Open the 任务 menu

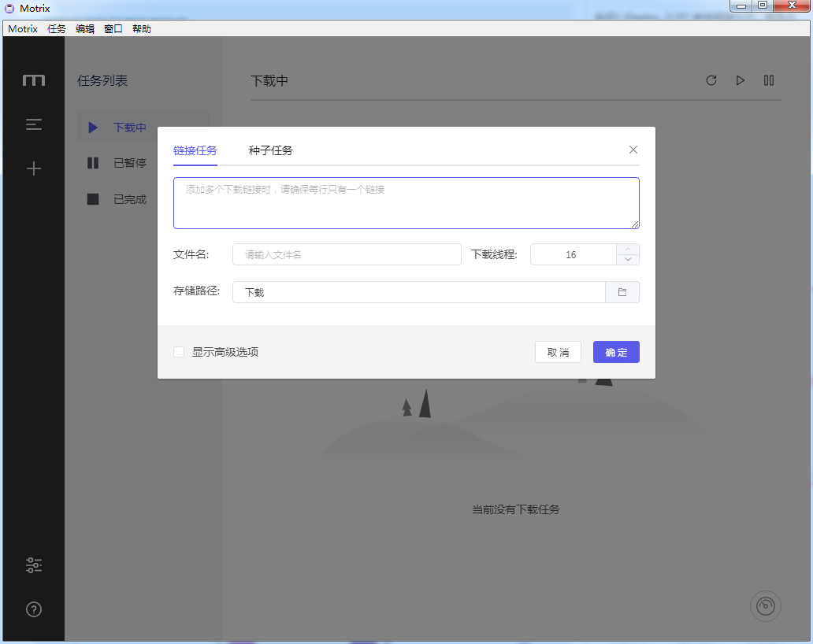(x=55, y=28)
